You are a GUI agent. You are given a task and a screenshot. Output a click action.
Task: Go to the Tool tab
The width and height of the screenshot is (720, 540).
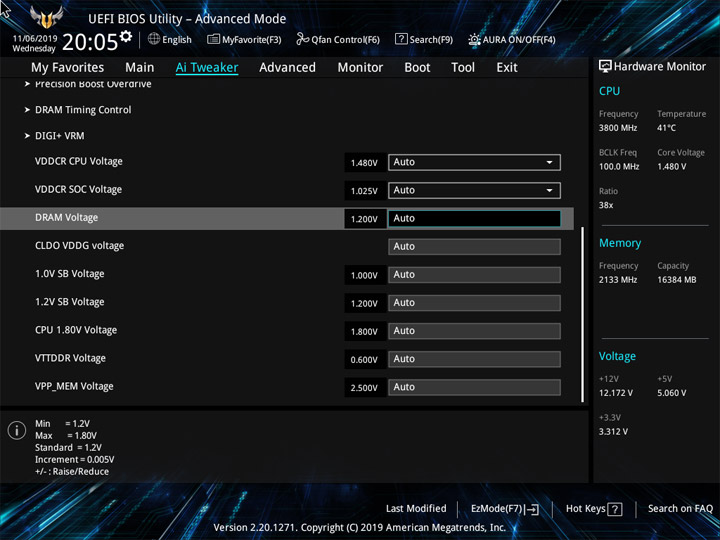463,68
